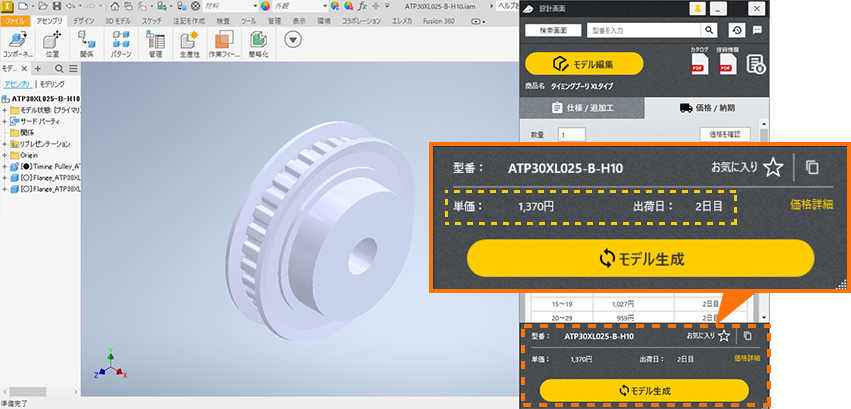Viewport: 851px width, 409px height.
Task: Open the スケッチ ribbon tab
Action: click(152, 20)
